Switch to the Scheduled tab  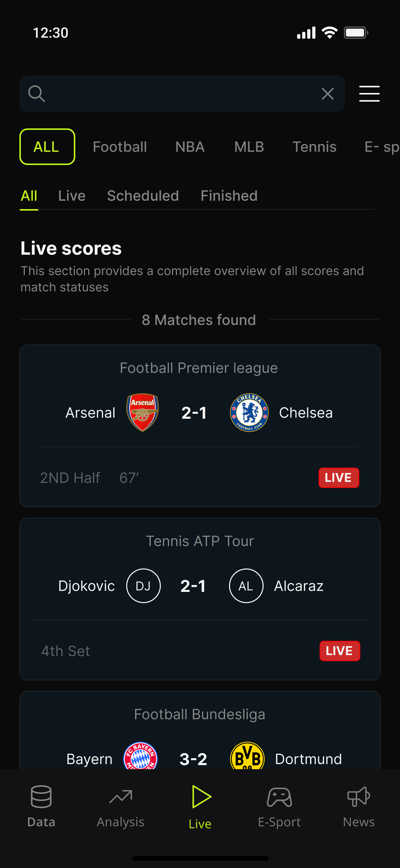(143, 195)
